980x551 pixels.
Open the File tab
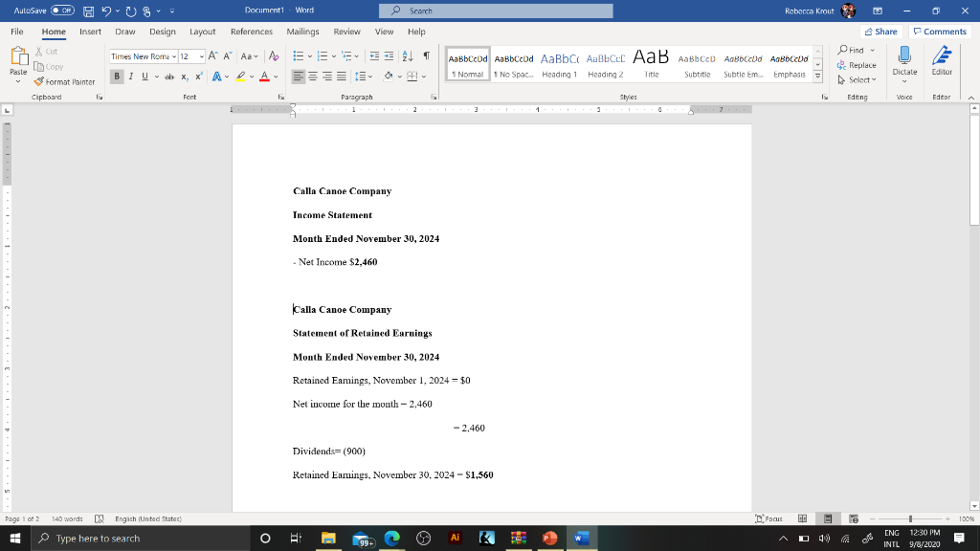point(17,32)
